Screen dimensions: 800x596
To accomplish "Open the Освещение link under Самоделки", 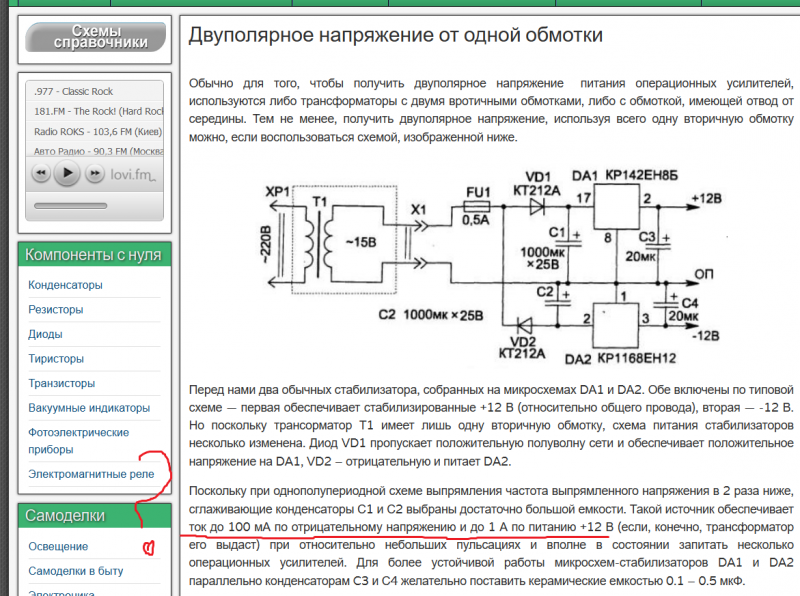I will [x=58, y=546].
